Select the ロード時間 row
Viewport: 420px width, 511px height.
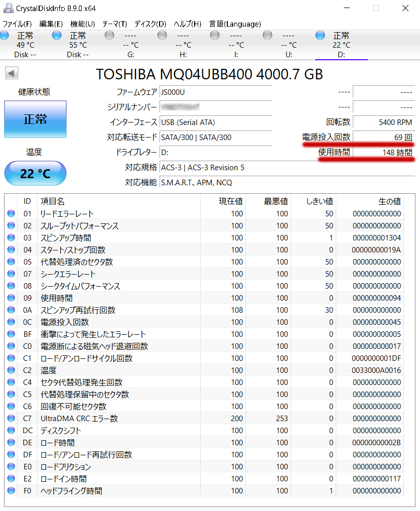(x=204, y=443)
